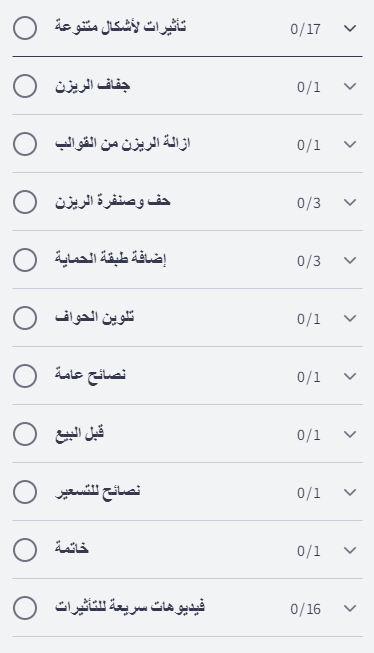Open the تلوين الحواف section title
The width and height of the screenshot is (374, 653).
pos(95,317)
